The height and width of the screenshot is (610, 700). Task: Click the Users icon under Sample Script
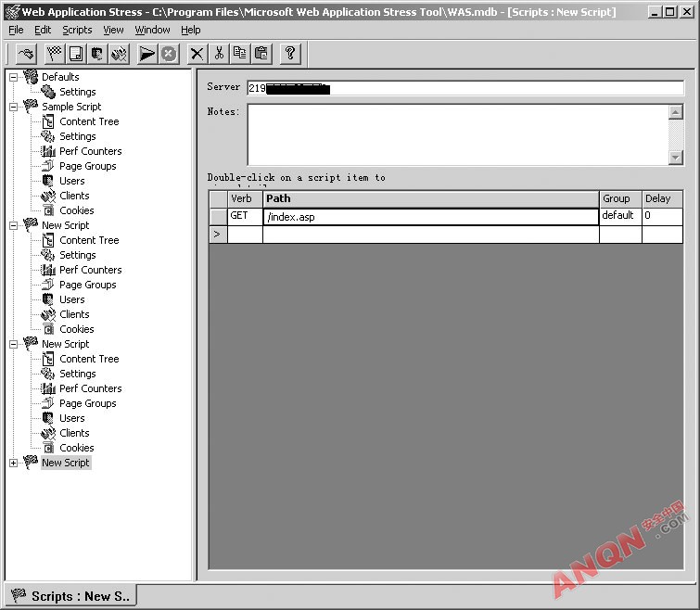(48, 181)
